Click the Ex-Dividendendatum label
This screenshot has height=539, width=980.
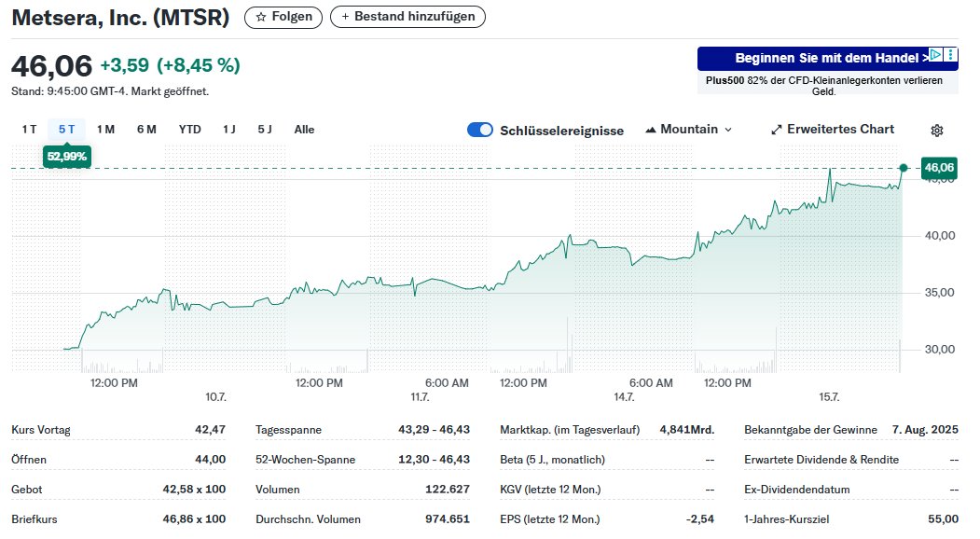tap(797, 490)
